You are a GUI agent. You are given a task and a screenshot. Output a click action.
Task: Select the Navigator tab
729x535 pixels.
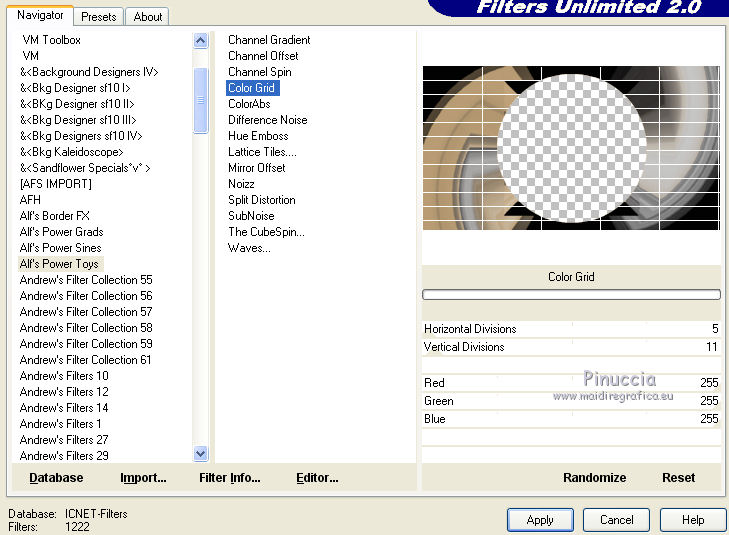point(40,15)
